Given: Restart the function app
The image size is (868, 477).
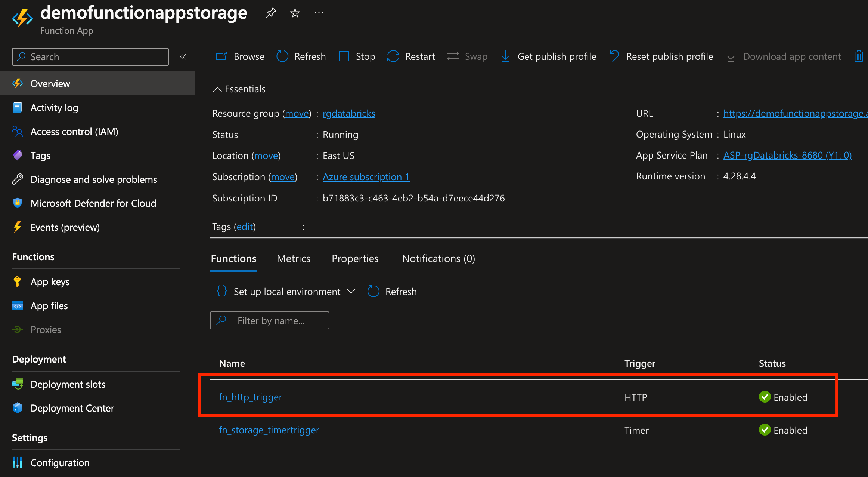Looking at the screenshot, I should click(411, 56).
